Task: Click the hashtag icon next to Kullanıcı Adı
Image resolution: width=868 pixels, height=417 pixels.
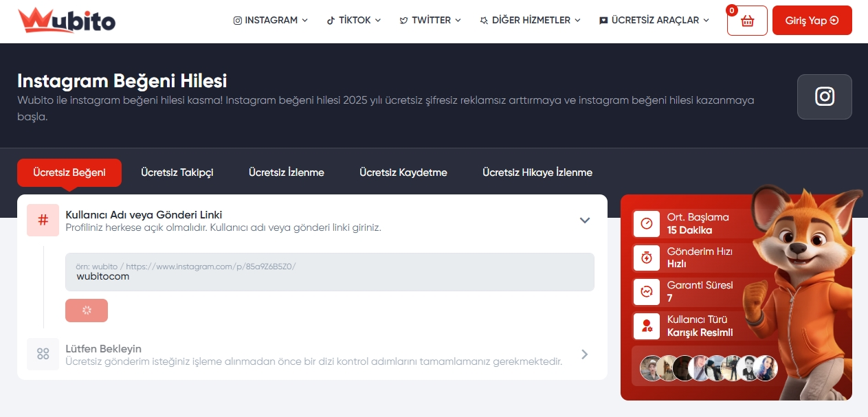Action: click(x=43, y=220)
